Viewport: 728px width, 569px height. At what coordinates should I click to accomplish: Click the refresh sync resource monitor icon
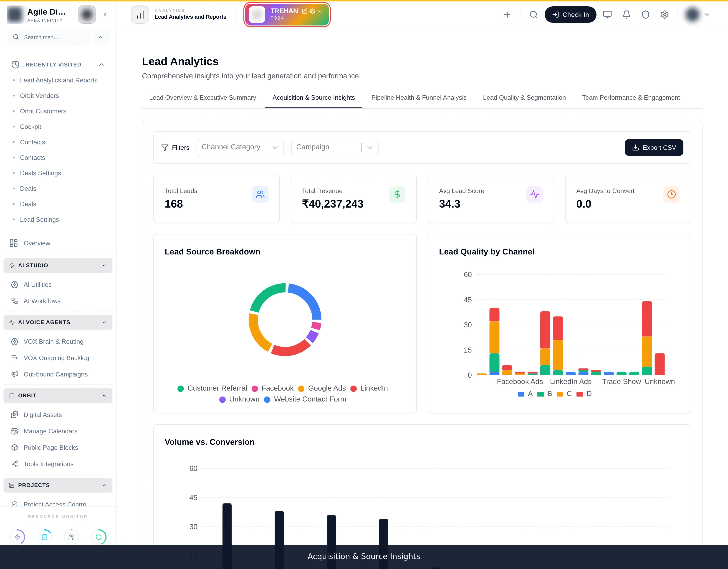click(99, 537)
